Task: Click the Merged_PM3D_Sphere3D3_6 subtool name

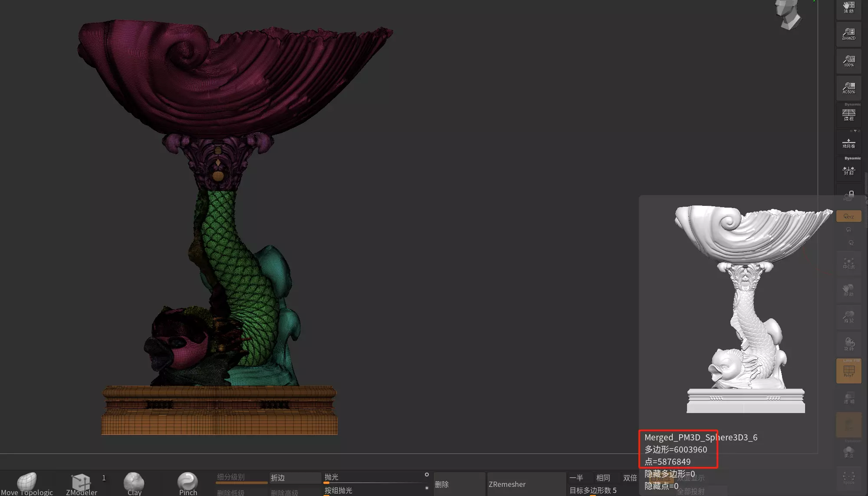Action: [x=701, y=437]
